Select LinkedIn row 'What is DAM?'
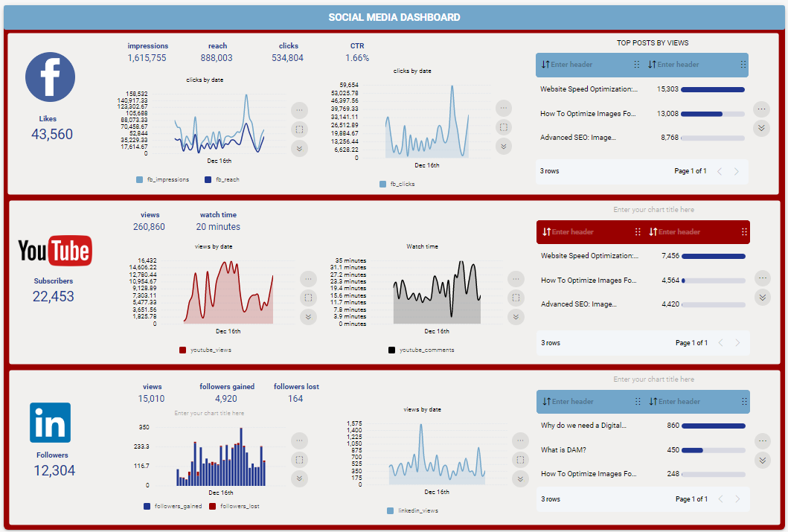Viewport: 788px width, 532px height. [x=643, y=449]
